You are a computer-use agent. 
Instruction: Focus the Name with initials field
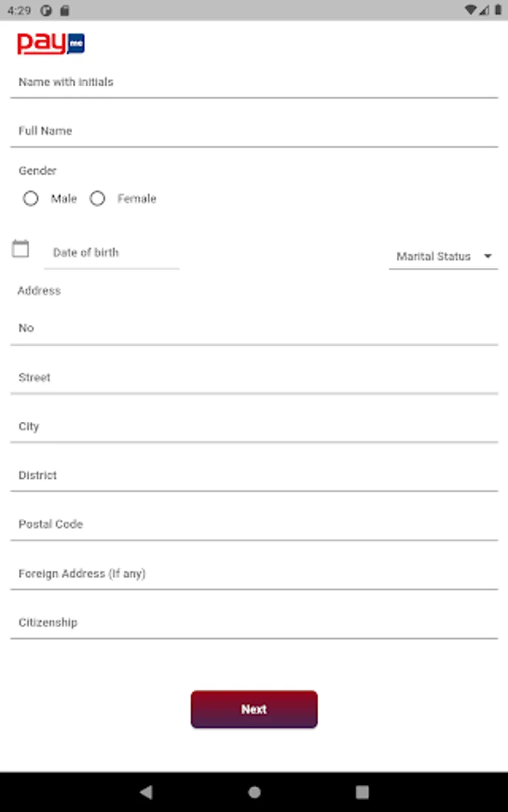(254, 82)
